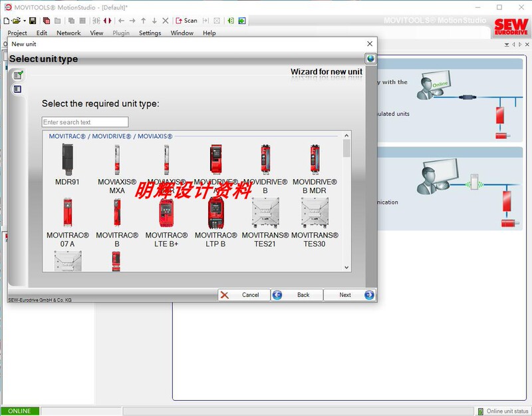The height and width of the screenshot is (416, 532).
Task: Click the X delete toolbar icon
Action: pyautogui.click(x=166, y=21)
